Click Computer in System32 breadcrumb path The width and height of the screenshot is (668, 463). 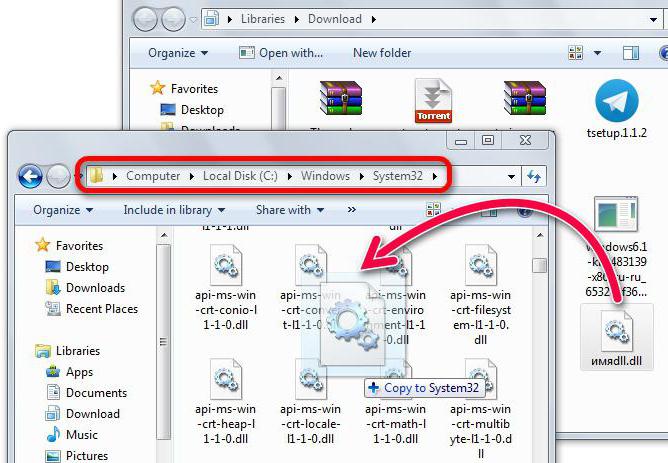click(x=153, y=176)
